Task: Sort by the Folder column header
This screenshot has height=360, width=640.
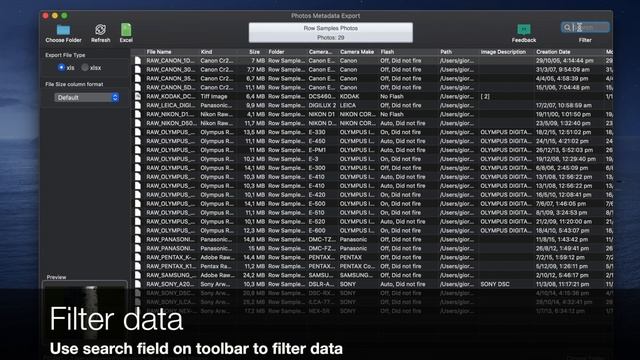Action: point(276,52)
